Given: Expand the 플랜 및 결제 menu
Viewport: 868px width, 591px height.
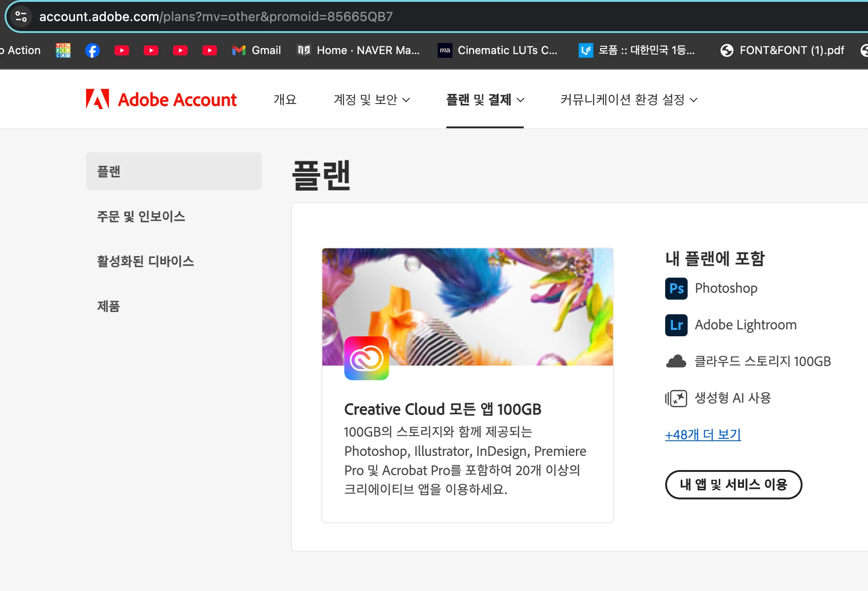Looking at the screenshot, I should click(485, 99).
